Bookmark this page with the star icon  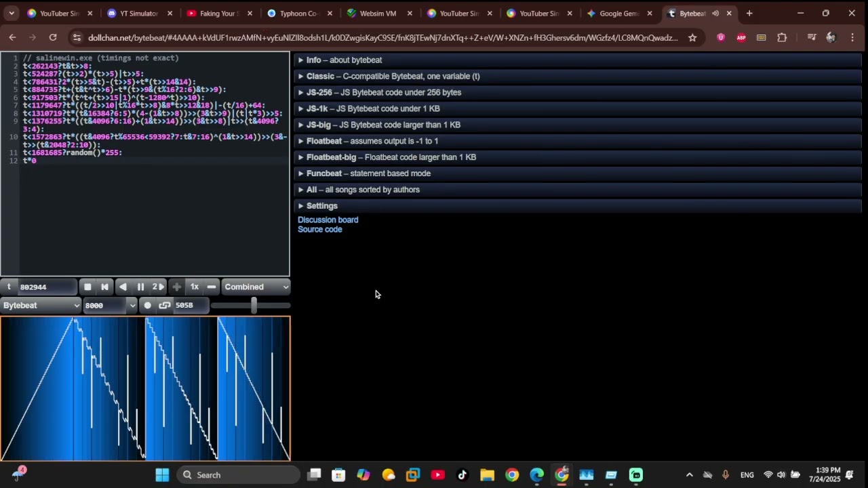click(692, 38)
